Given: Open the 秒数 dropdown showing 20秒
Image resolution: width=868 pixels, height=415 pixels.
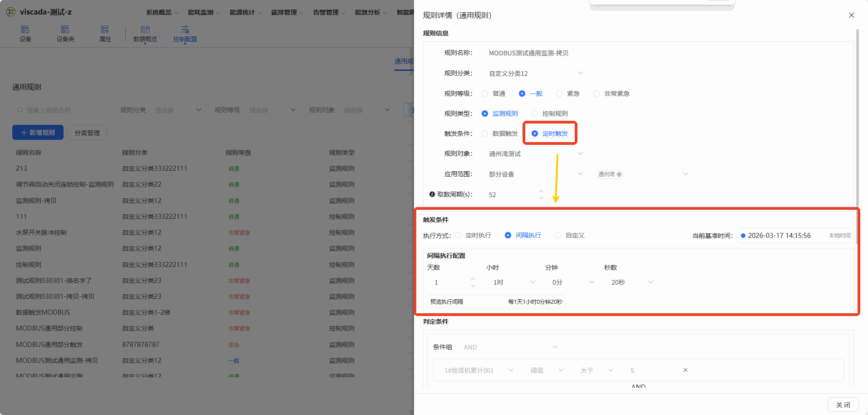Looking at the screenshot, I should [x=632, y=282].
